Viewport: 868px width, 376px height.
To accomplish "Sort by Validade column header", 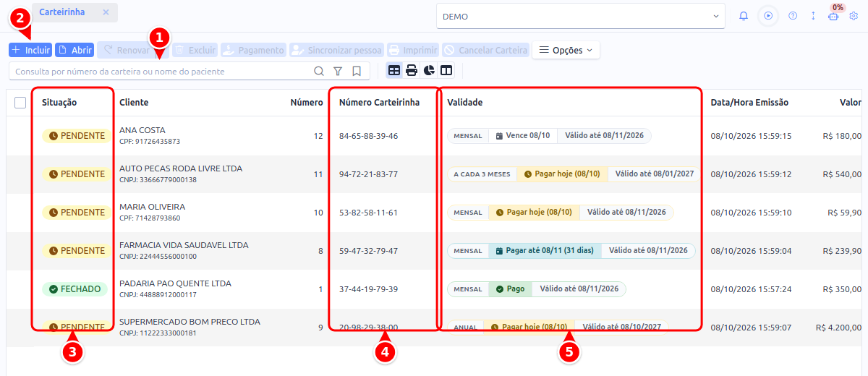I will tap(465, 103).
